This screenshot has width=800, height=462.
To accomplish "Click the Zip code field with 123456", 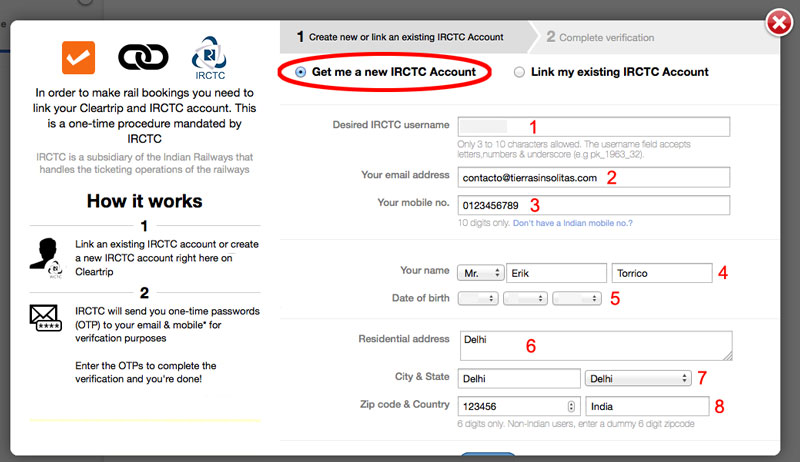I will point(519,406).
